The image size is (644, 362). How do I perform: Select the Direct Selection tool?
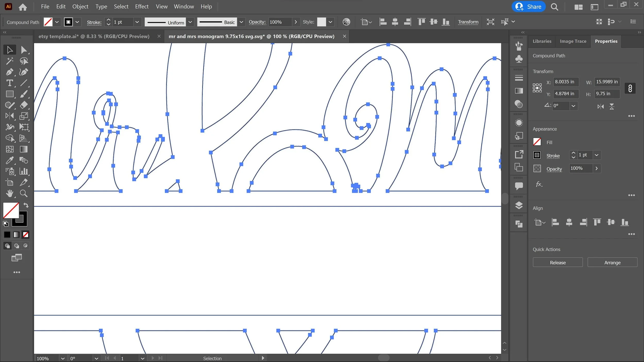(x=24, y=50)
